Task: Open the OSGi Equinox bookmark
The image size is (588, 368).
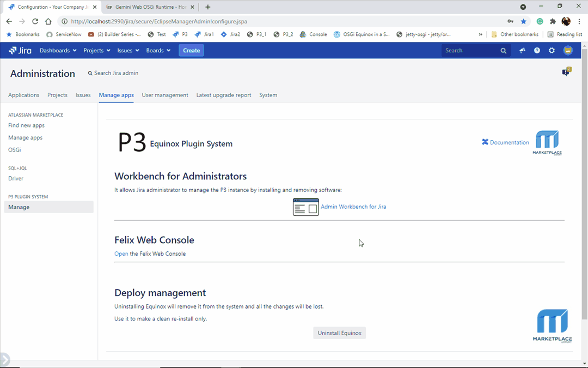Action: coord(362,34)
